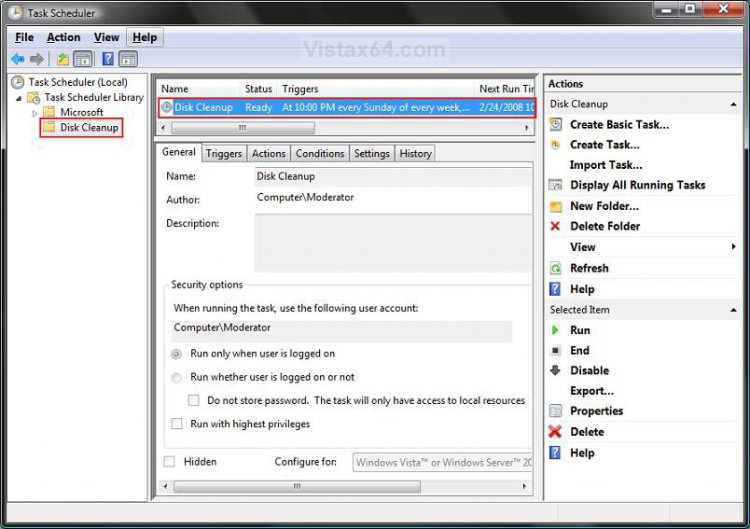Screen dimensions: 750x529
Task: Click the red X Delete Folder icon
Action: tap(555, 226)
